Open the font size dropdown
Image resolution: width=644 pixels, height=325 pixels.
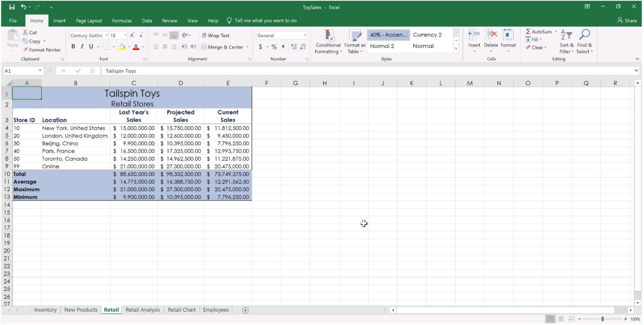pyautogui.click(x=125, y=35)
